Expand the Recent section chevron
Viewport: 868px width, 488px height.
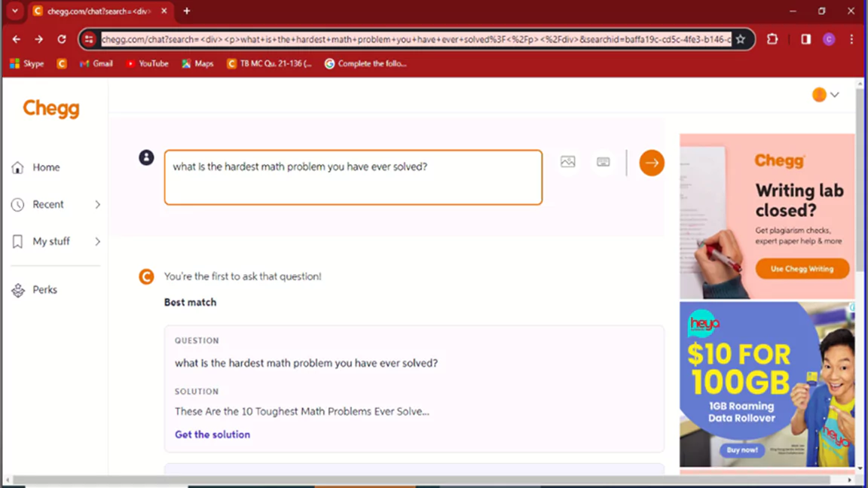coord(96,204)
